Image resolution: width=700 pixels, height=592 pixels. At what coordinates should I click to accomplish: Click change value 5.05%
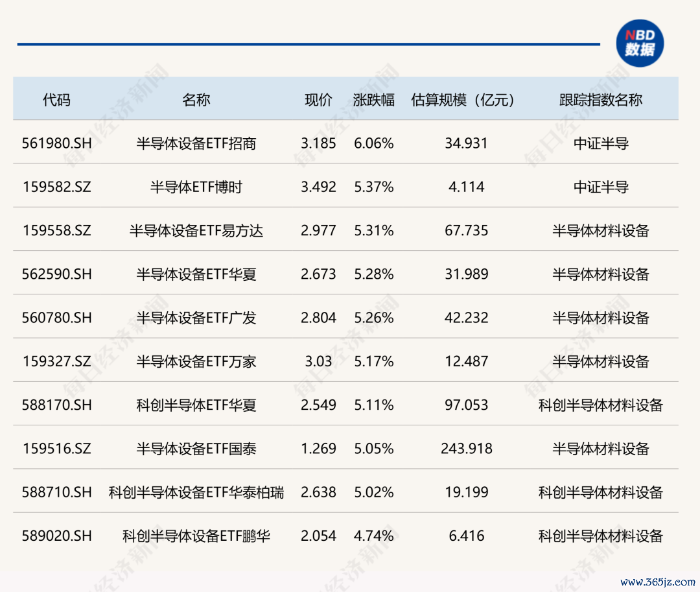[374, 448]
